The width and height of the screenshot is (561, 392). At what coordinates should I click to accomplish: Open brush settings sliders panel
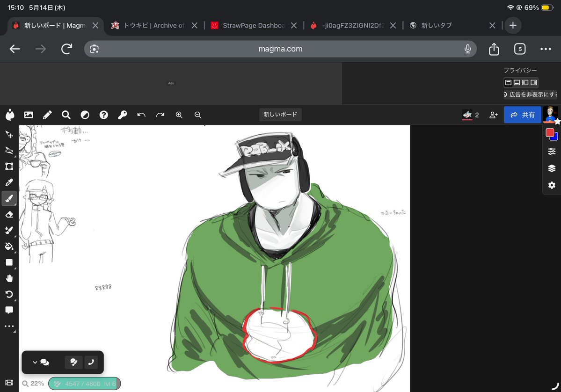pos(552,151)
